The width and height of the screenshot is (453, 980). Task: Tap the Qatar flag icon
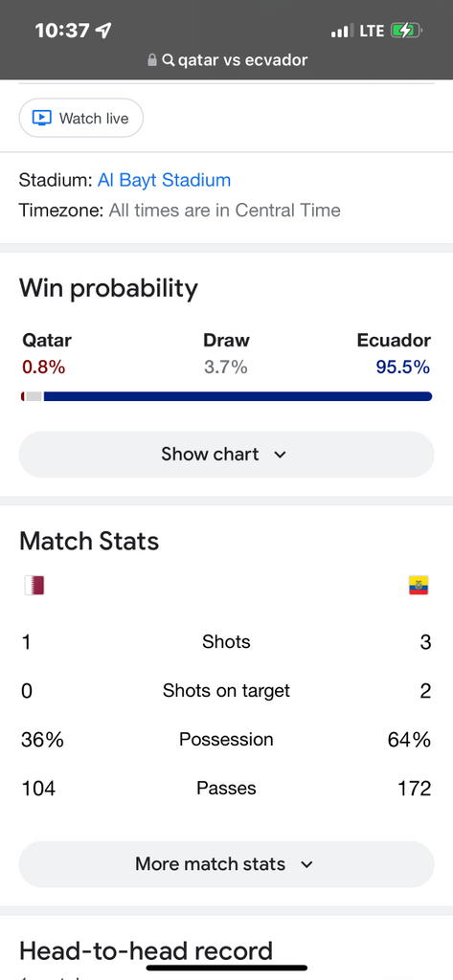click(x=34, y=586)
